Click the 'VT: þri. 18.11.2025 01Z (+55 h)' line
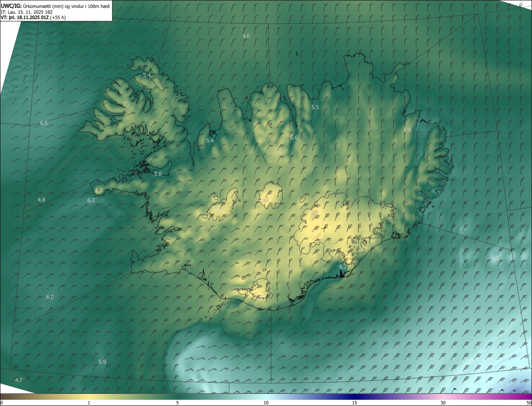The height and width of the screenshot is (406, 532). [x=33, y=17]
